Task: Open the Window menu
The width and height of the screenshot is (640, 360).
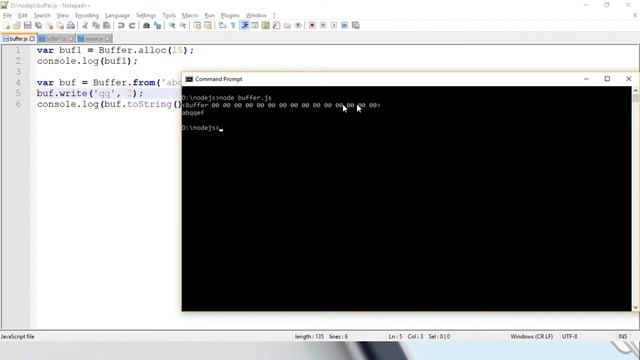Action: coord(256,16)
